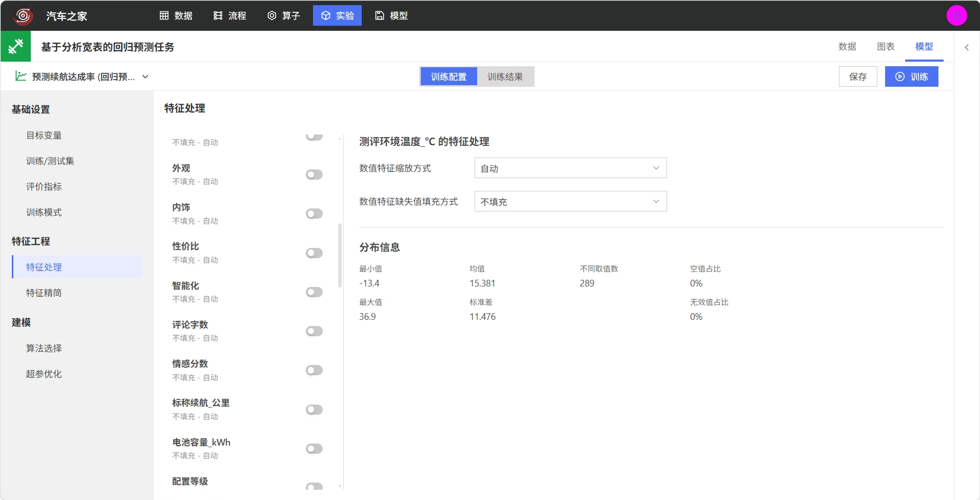
Task: Click the 训练 button
Action: (911, 76)
